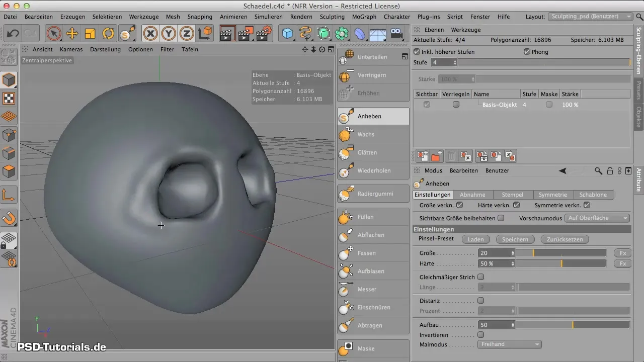
Task: Enable the Distanz checkbox
Action: coord(480,301)
